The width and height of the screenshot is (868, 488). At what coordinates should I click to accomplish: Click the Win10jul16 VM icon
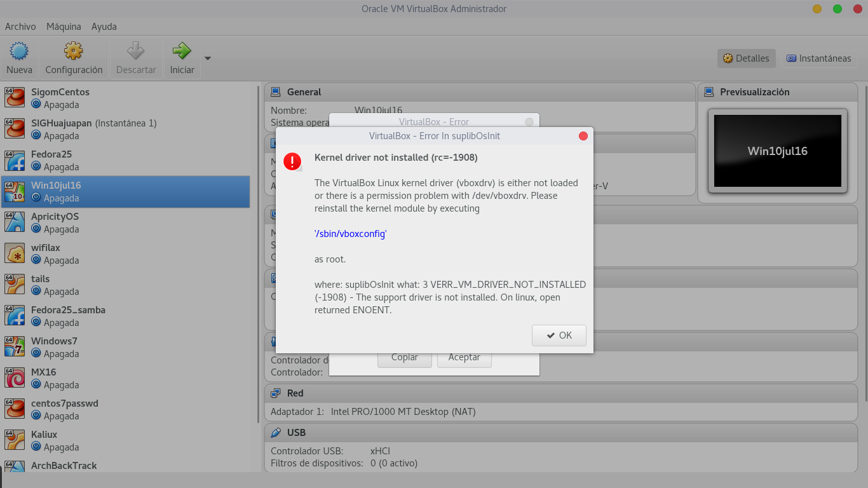click(15, 191)
